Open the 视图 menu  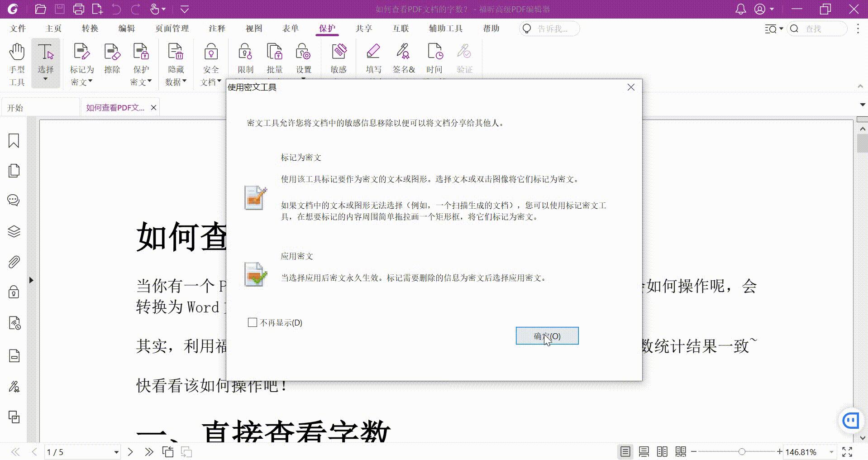click(x=253, y=28)
